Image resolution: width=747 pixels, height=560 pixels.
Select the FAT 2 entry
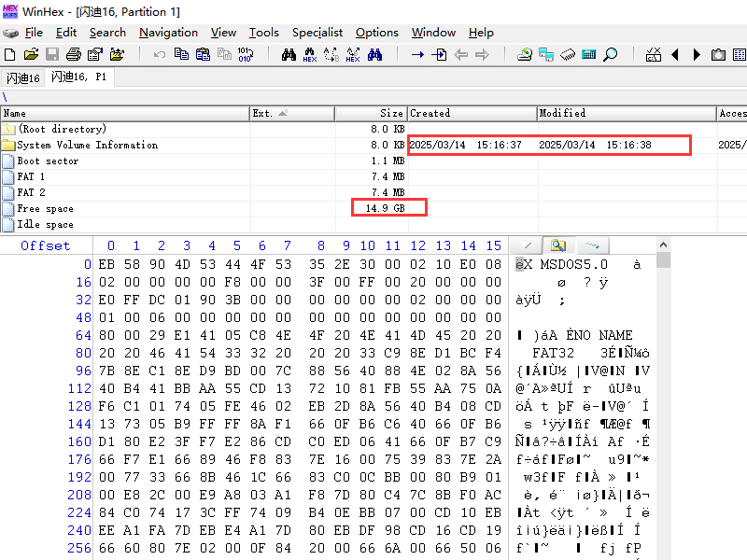[x=31, y=192]
